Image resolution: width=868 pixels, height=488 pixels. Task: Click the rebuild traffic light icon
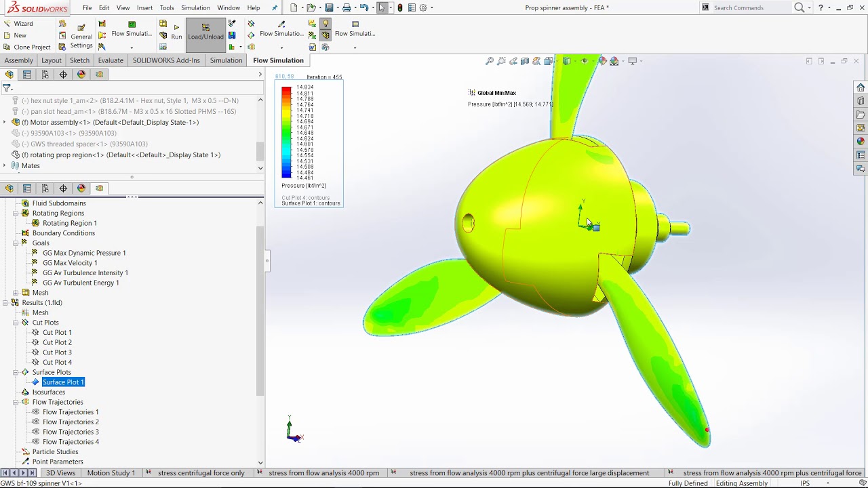tap(400, 7)
